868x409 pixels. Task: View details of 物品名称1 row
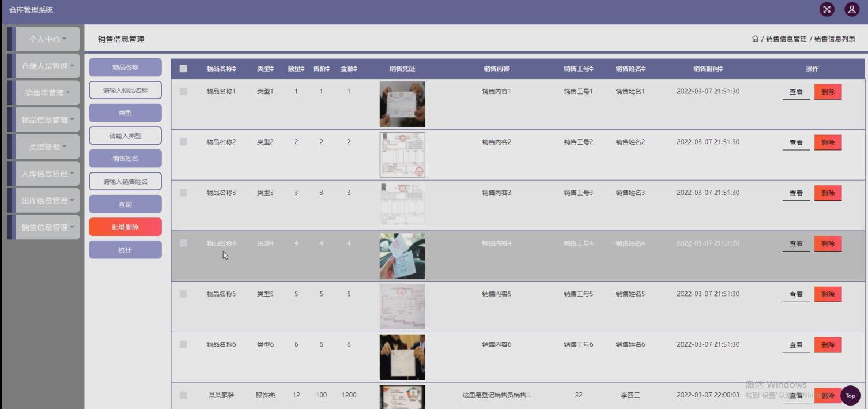pyautogui.click(x=796, y=92)
